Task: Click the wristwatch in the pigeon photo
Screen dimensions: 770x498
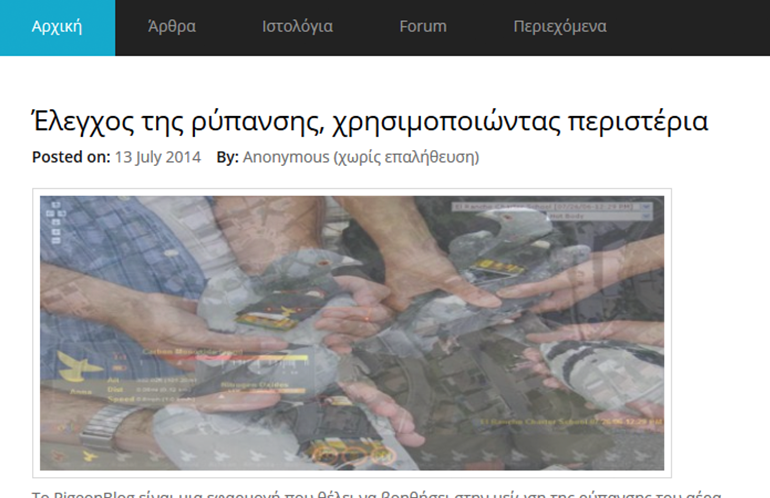Action: [x=108, y=425]
